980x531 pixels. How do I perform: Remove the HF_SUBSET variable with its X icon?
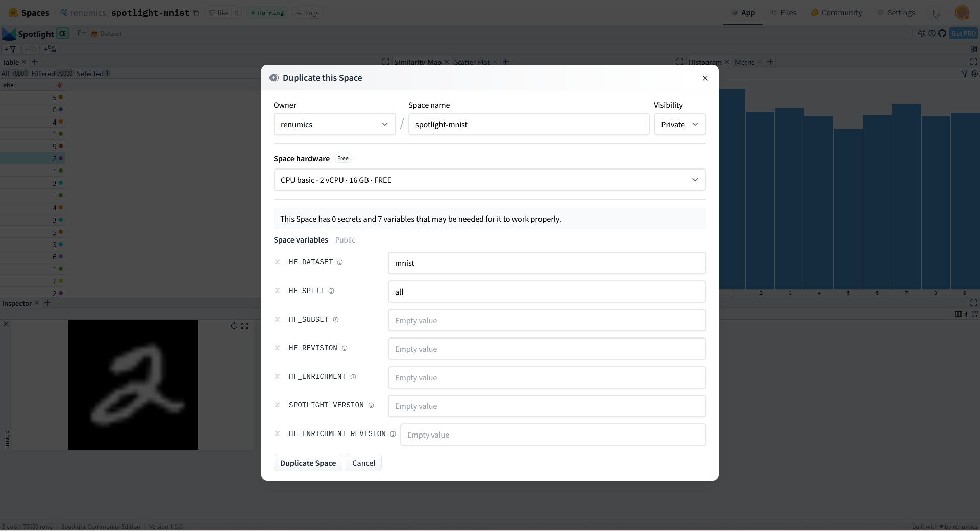277,319
